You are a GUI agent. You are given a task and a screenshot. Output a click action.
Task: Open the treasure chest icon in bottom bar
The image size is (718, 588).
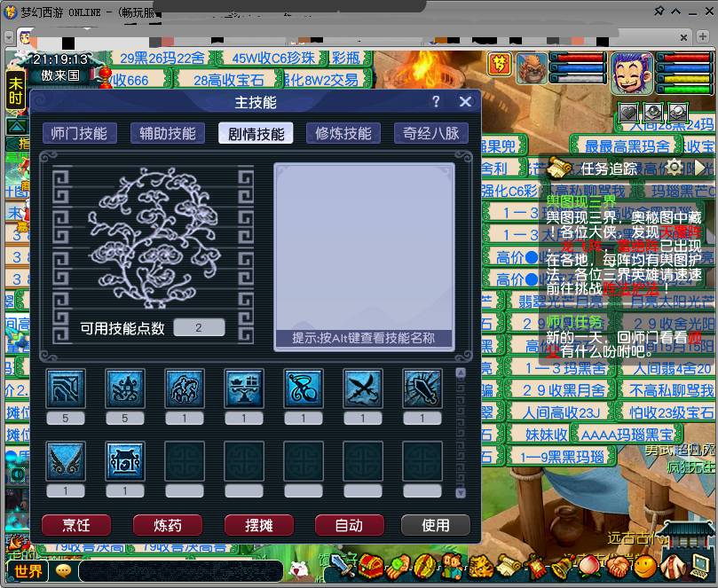pos(371,567)
